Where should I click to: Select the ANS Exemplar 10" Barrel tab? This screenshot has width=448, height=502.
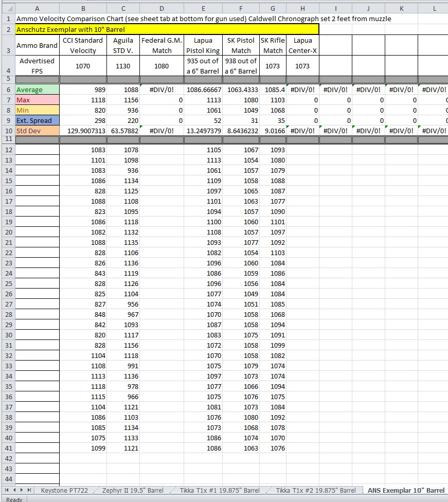tap(406, 491)
